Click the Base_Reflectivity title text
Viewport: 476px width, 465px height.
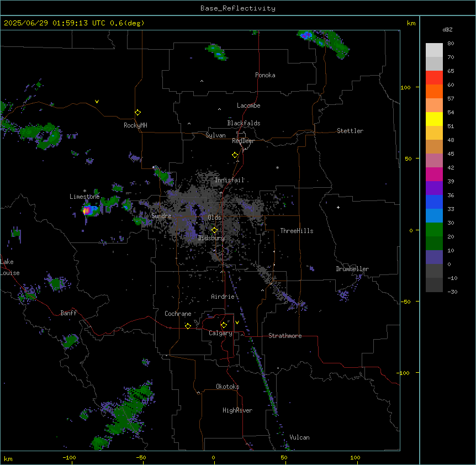(238, 8)
